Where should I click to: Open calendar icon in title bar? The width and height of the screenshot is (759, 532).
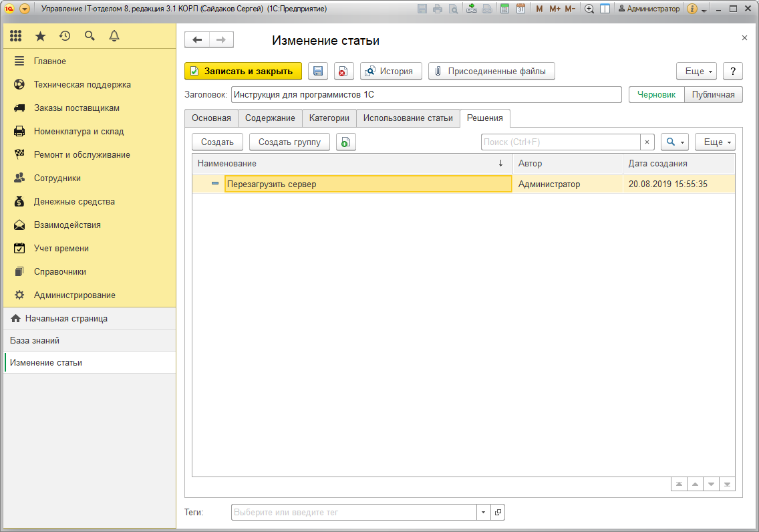[520, 9]
